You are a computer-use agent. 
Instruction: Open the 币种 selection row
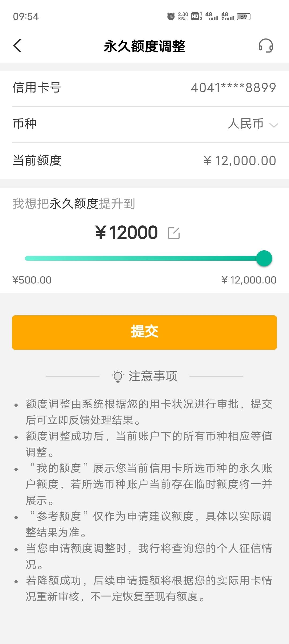tap(144, 124)
